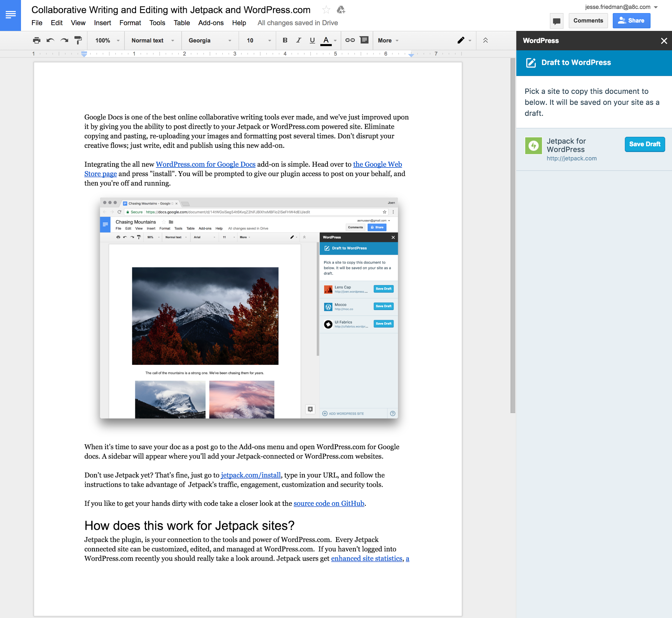Open the 100% zoom dropdown
Image resolution: width=672 pixels, height=618 pixels.
pyautogui.click(x=107, y=41)
